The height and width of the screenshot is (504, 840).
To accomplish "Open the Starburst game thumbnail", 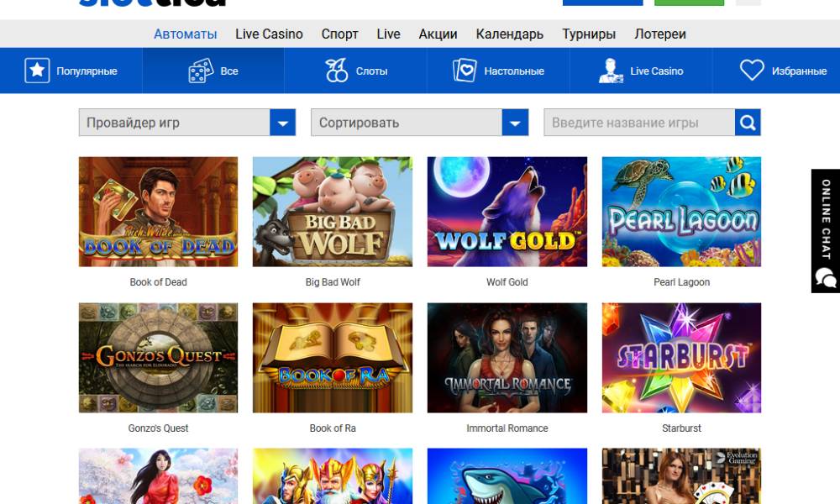I will [x=681, y=358].
